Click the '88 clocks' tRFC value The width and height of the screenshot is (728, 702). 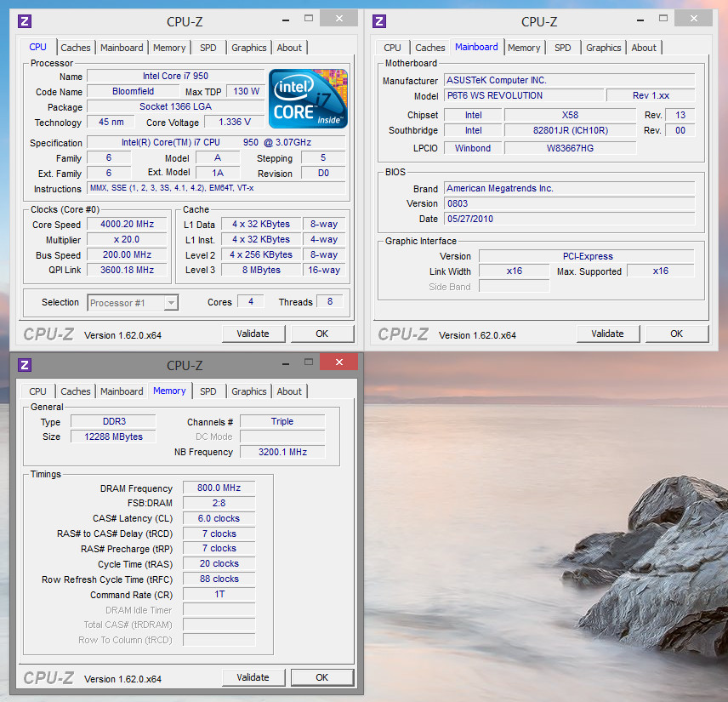click(x=219, y=579)
